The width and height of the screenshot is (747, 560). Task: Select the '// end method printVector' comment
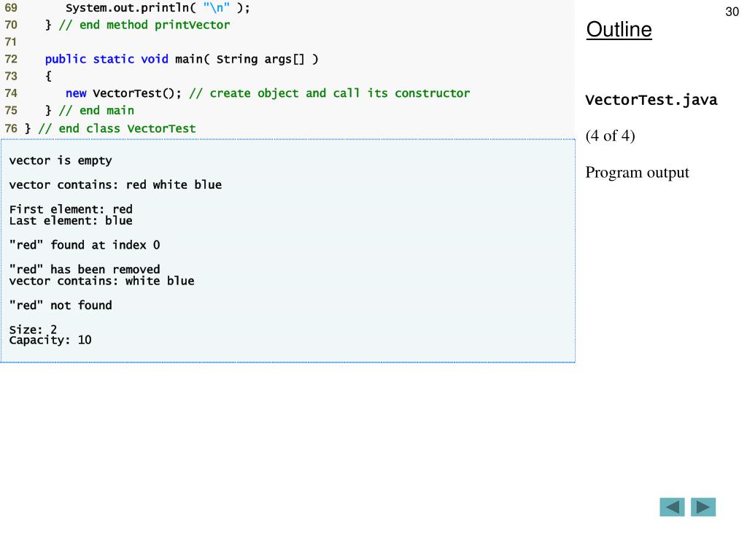pos(144,26)
